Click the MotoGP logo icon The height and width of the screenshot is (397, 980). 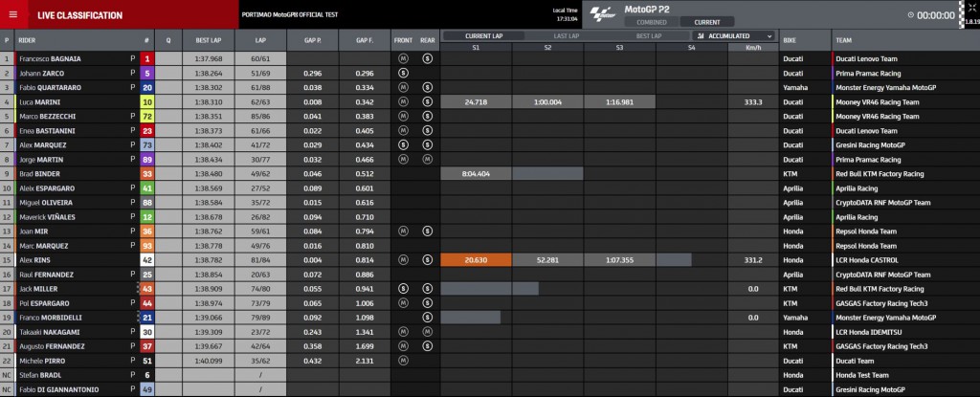pyautogui.click(x=603, y=14)
